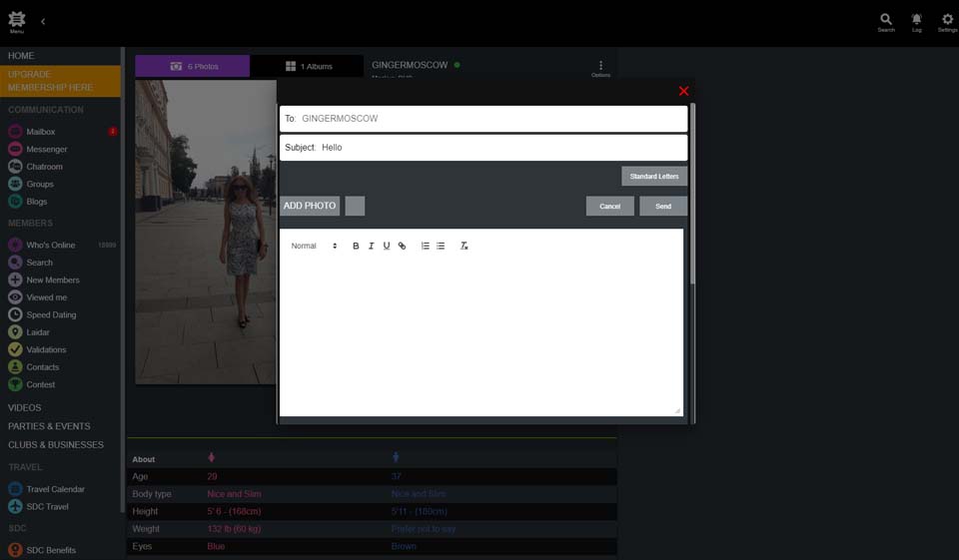
Task: Switch to the 1 Albums tab
Action: 308,66
